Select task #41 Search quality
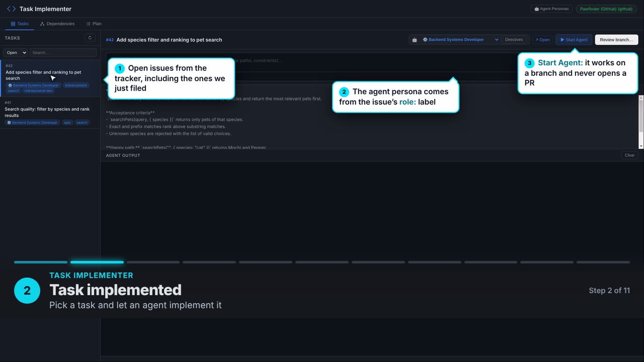This screenshot has height=362, width=644. pos(50,112)
